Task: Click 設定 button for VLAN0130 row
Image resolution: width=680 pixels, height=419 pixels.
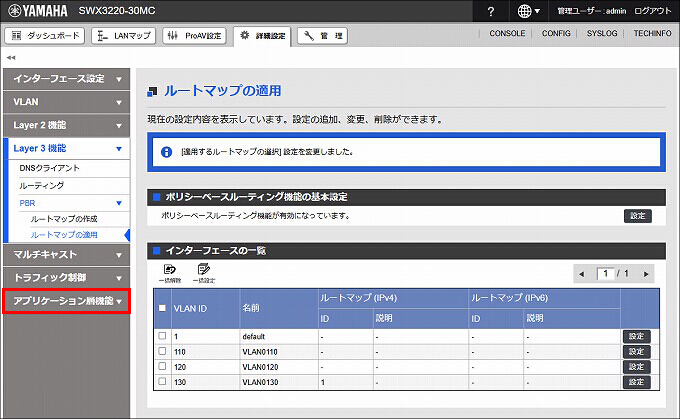Action: coord(637,382)
